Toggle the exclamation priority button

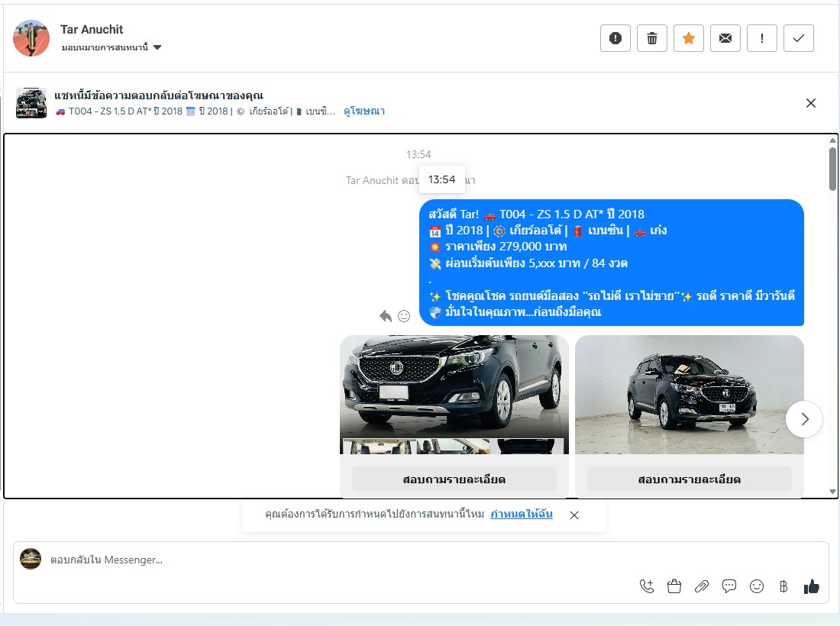[762, 38]
